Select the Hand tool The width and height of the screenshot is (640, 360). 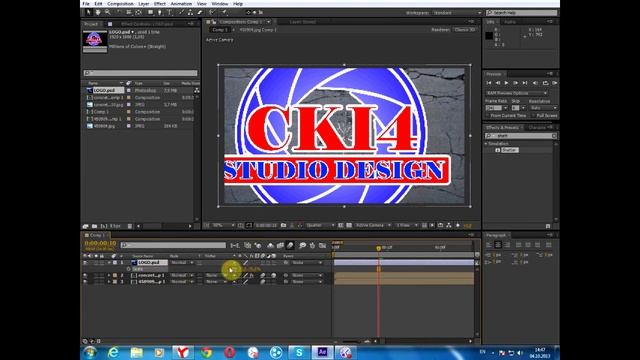(x=98, y=13)
